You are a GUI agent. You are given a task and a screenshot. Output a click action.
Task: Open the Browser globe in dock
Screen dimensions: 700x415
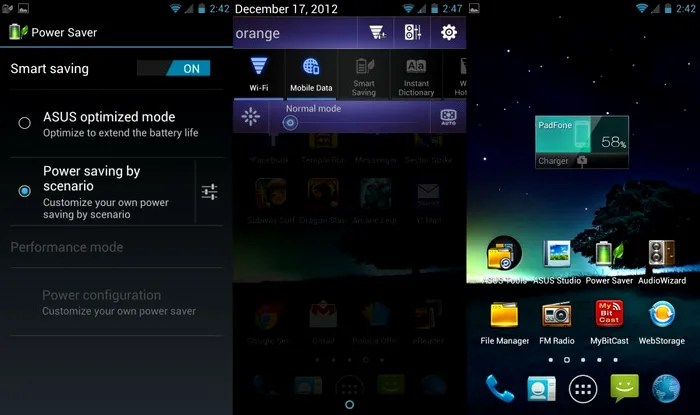(x=666, y=389)
